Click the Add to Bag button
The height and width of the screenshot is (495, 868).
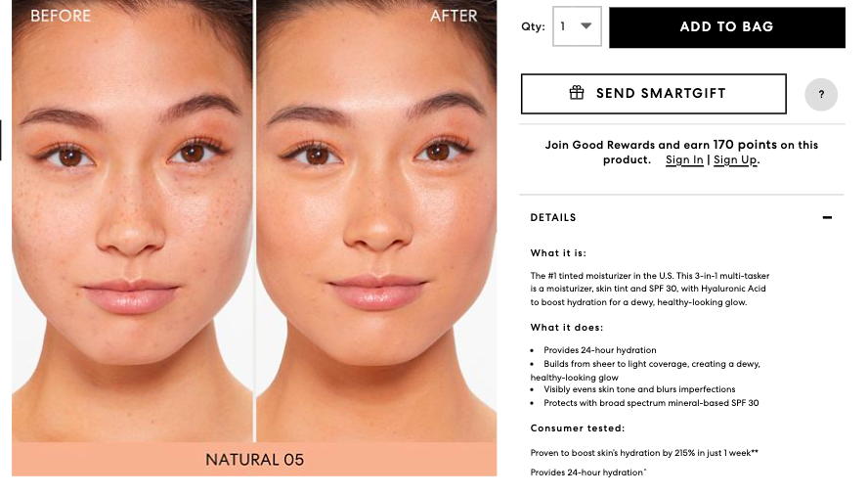727,27
